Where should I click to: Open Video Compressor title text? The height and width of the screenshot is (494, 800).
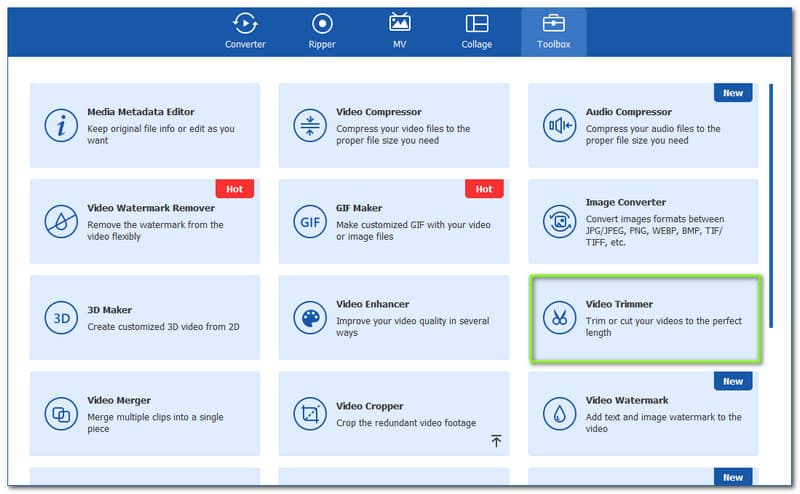[379, 112]
